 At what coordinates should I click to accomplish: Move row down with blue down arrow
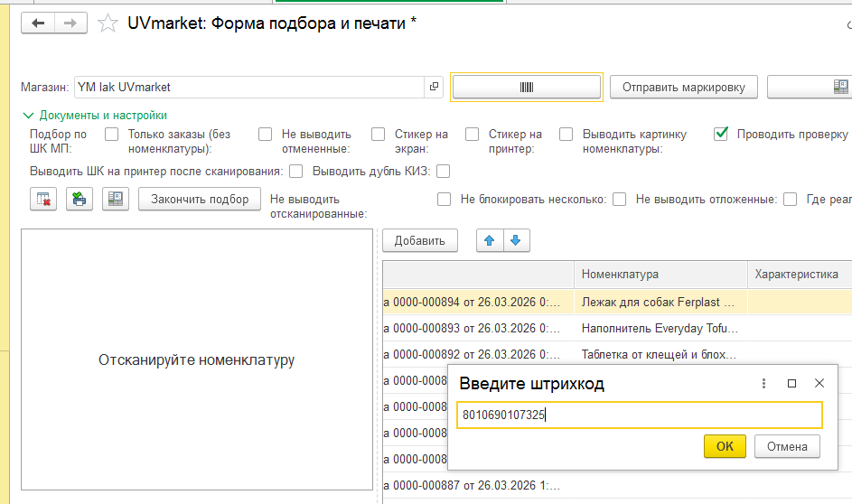516,240
